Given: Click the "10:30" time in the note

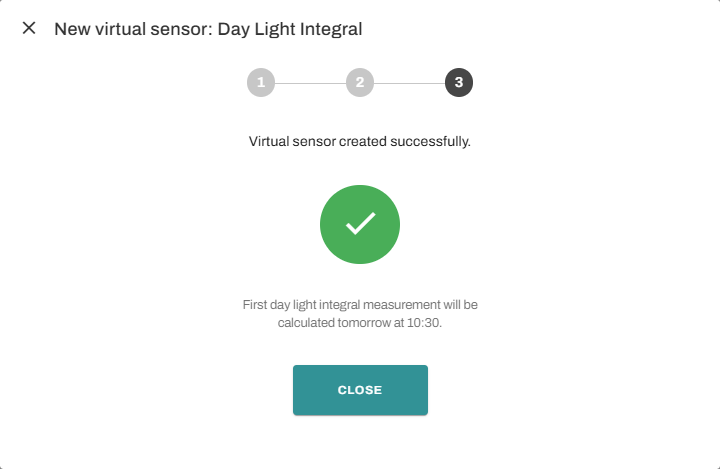Looking at the screenshot, I should 424,323.
